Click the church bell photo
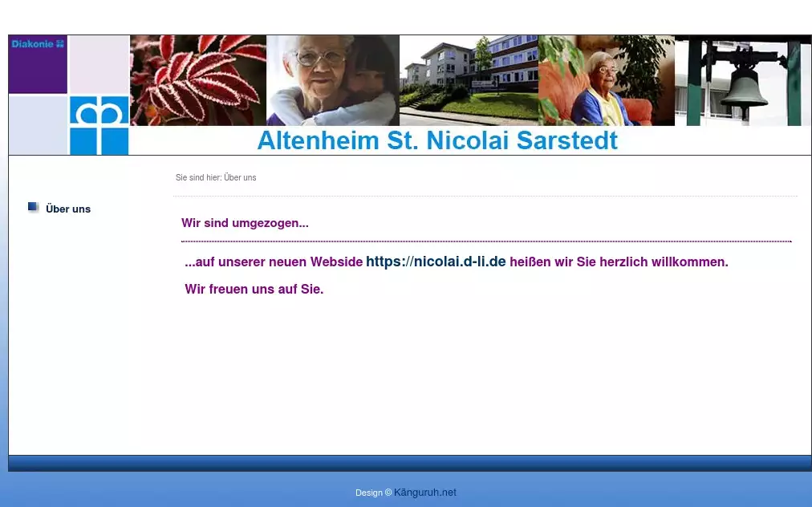The height and width of the screenshot is (507, 812). [742, 80]
